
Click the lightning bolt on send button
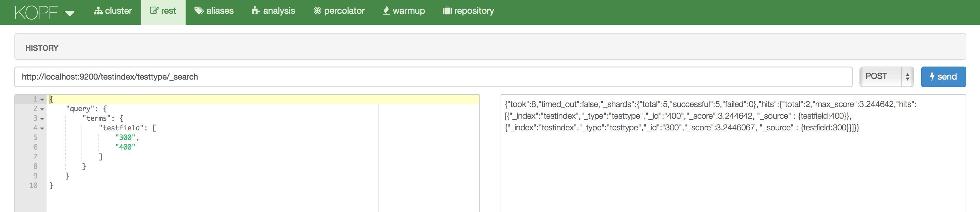pyautogui.click(x=932, y=76)
